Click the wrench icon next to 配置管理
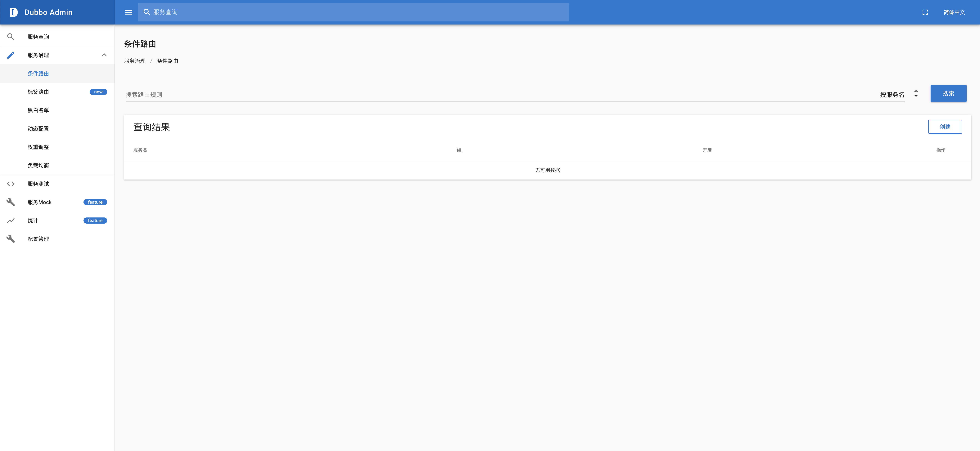The image size is (980, 451). (11, 239)
